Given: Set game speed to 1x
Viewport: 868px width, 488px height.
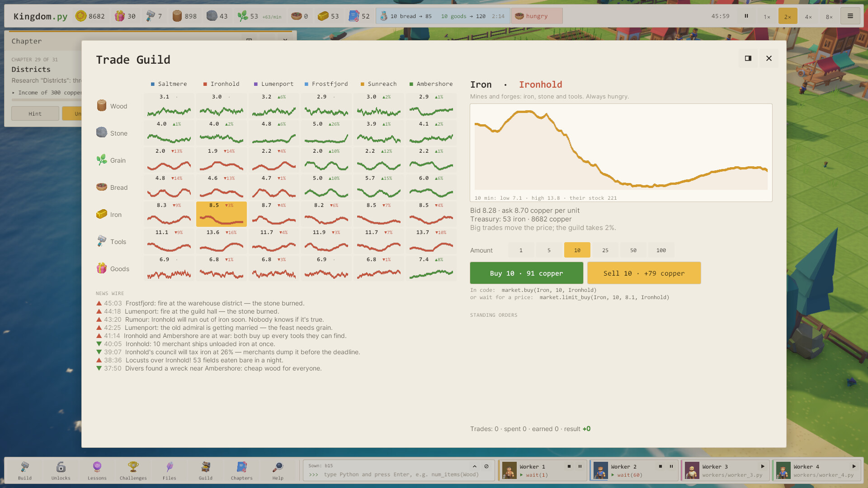Looking at the screenshot, I should (767, 17).
